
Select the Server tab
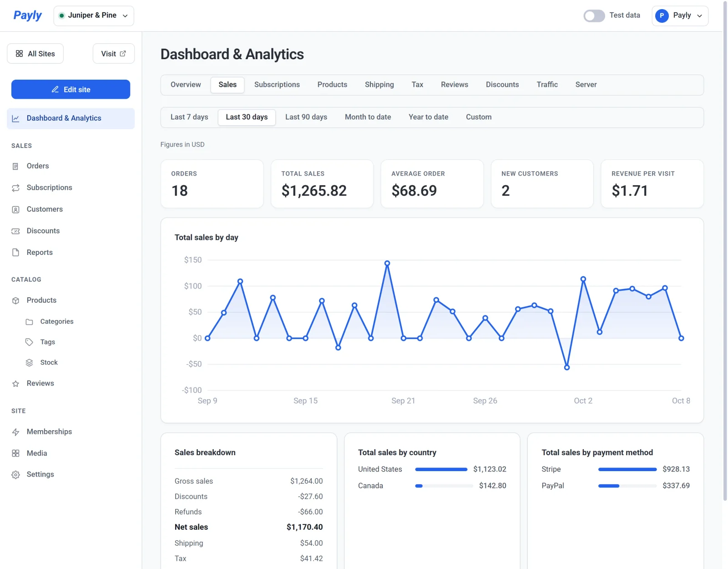[x=586, y=85]
